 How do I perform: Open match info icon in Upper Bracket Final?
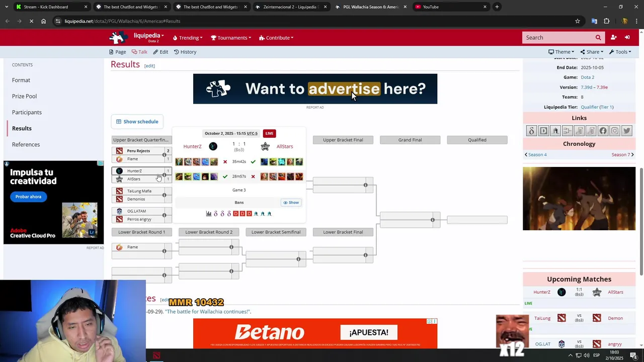click(366, 185)
